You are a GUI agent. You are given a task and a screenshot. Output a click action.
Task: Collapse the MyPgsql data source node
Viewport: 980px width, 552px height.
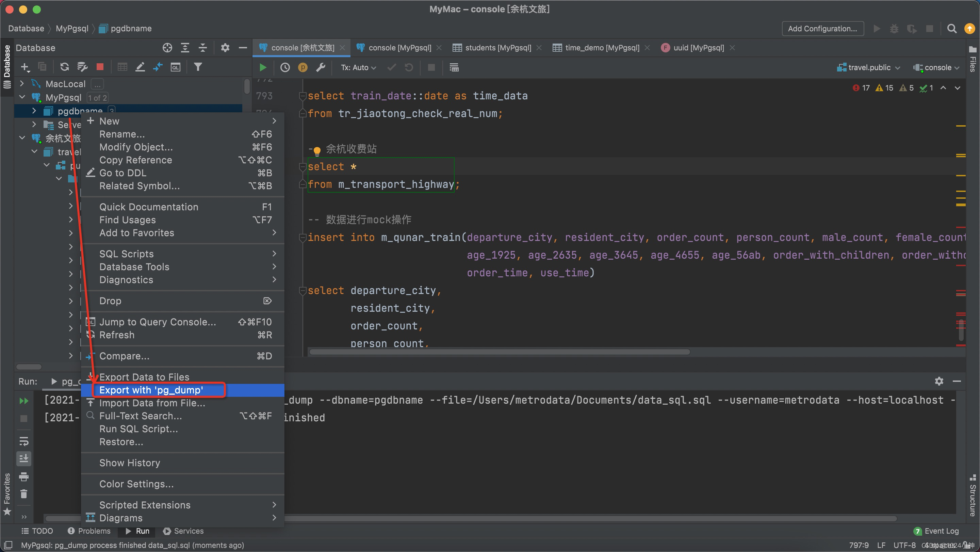click(22, 97)
